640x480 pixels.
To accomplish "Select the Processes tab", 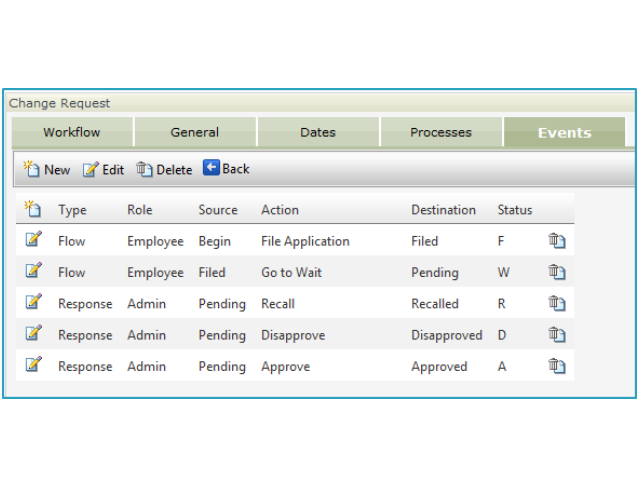I will tap(441, 132).
